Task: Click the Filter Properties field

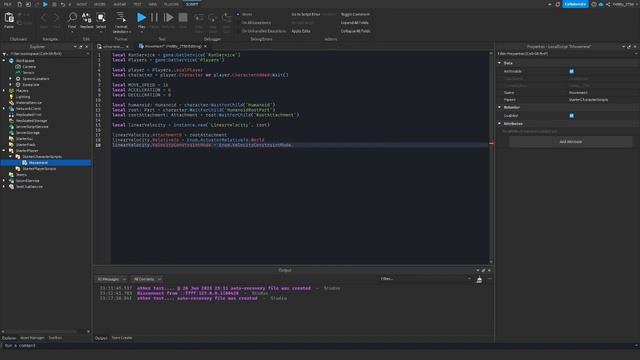Action: coord(566,53)
